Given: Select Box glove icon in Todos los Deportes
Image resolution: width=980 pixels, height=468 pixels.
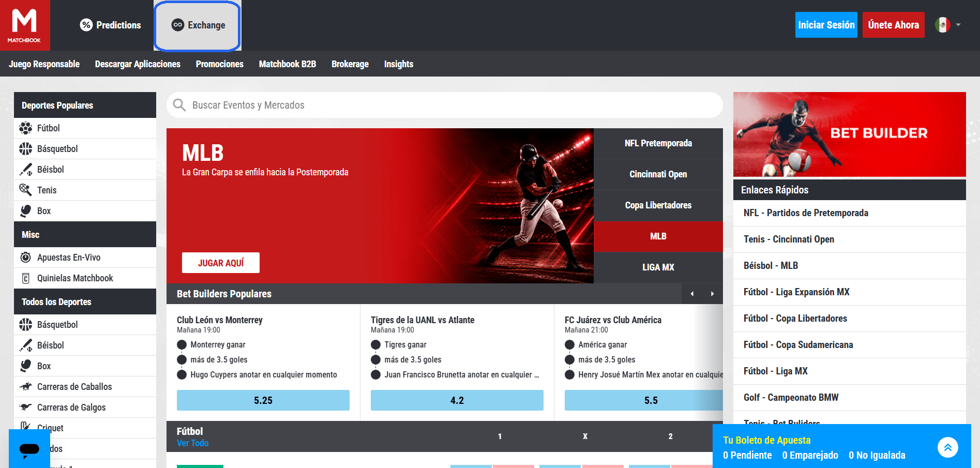Looking at the screenshot, I should 25,366.
